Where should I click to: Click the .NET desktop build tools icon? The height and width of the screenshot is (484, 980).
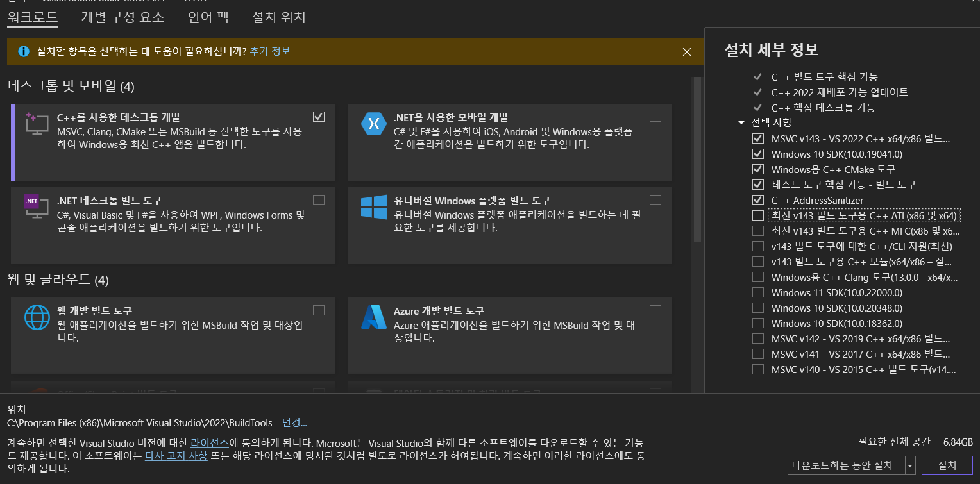coord(36,207)
